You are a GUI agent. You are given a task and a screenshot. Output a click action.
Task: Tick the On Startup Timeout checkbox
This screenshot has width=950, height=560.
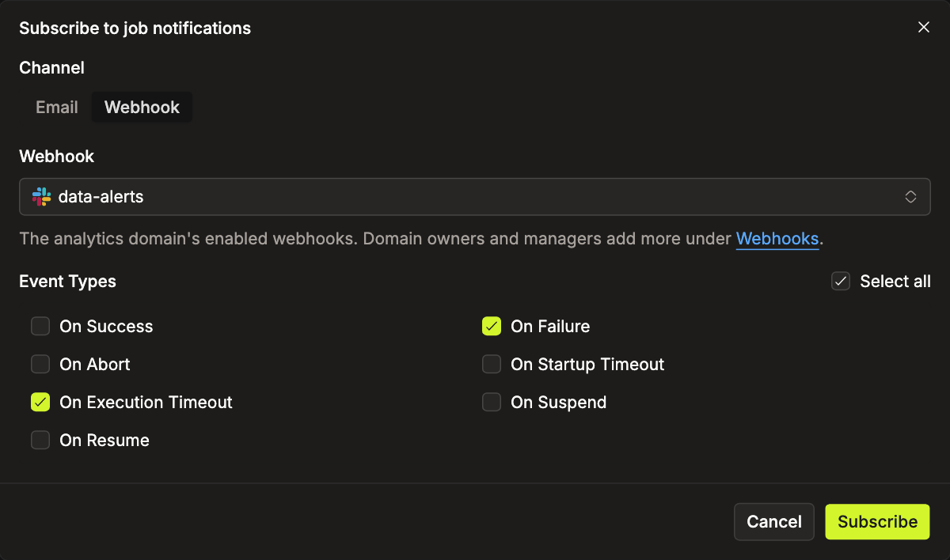(x=492, y=364)
